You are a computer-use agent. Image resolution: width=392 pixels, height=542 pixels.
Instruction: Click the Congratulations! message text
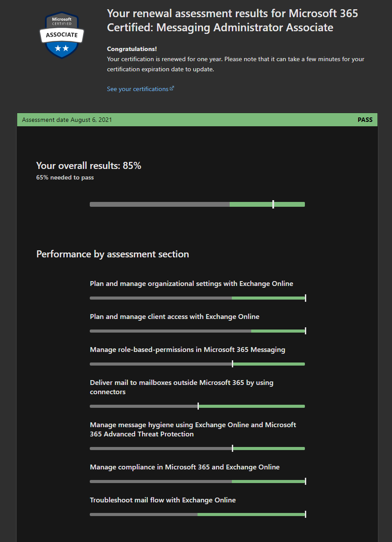click(x=132, y=49)
